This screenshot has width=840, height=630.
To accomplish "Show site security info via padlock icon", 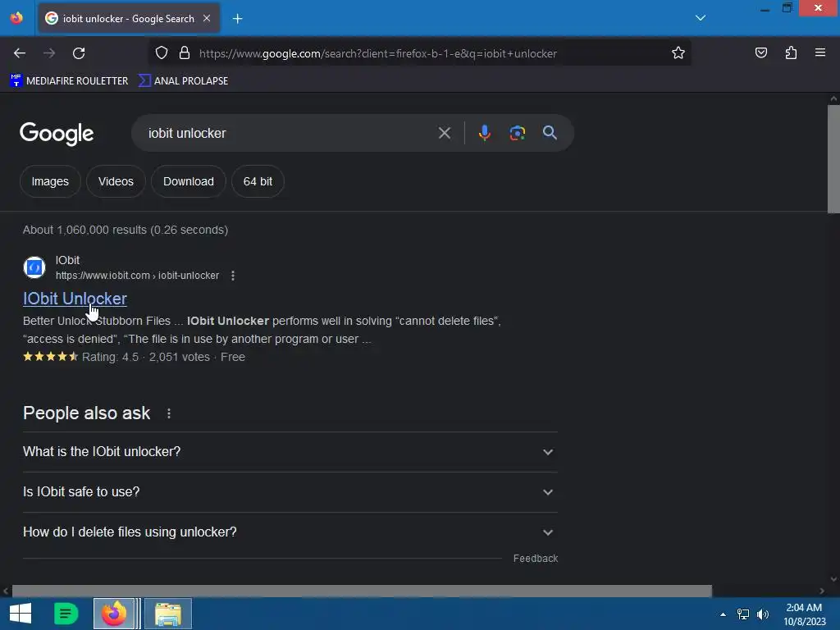I will click(x=185, y=53).
